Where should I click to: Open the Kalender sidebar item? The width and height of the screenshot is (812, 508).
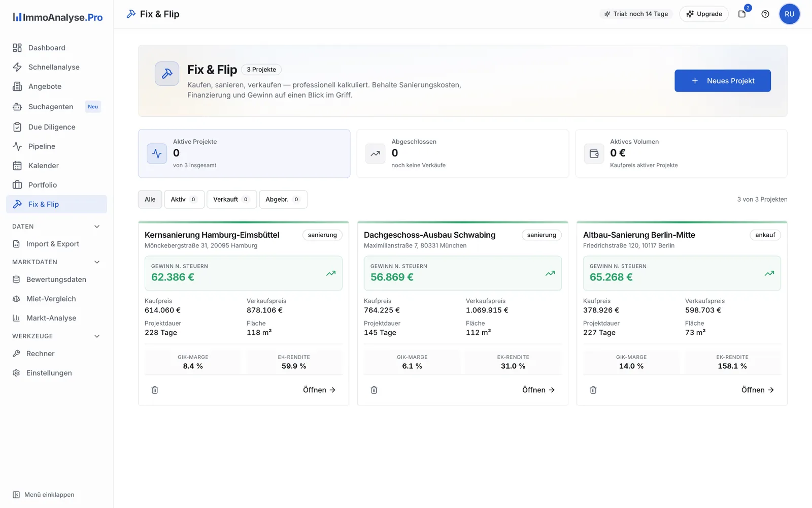click(56, 166)
